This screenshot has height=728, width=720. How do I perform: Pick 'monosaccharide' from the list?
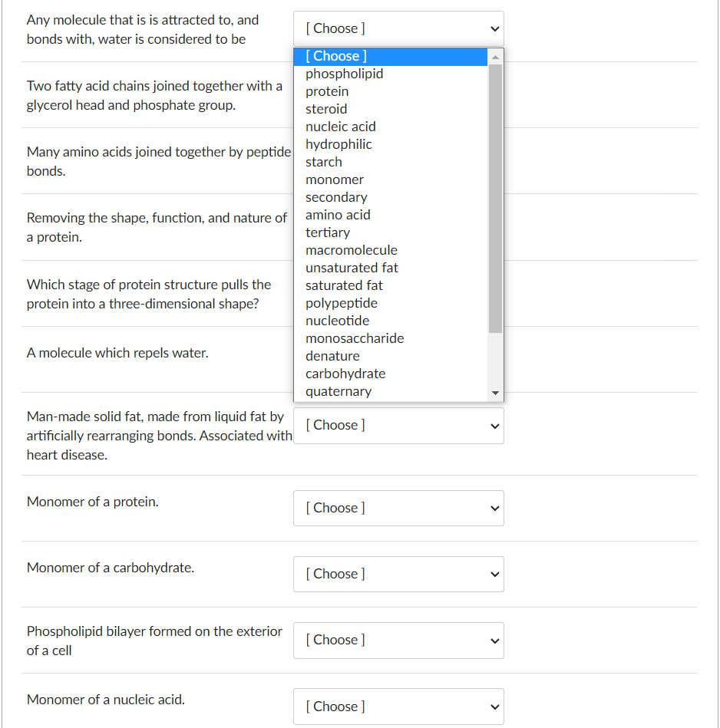point(391,338)
